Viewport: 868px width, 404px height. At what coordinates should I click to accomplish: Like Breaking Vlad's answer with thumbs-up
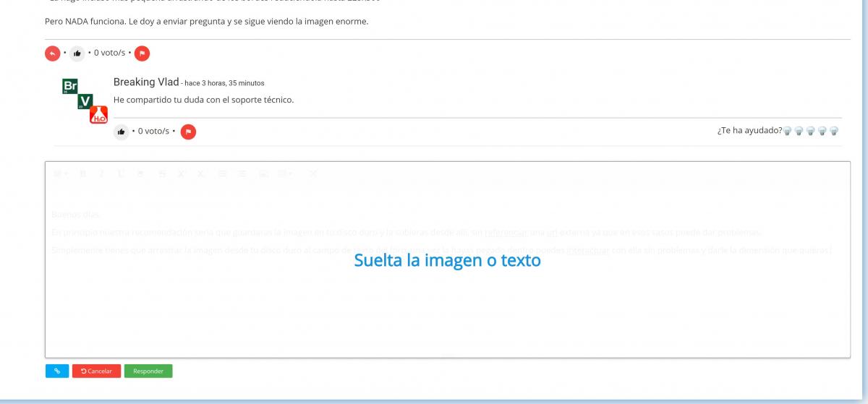[122, 132]
